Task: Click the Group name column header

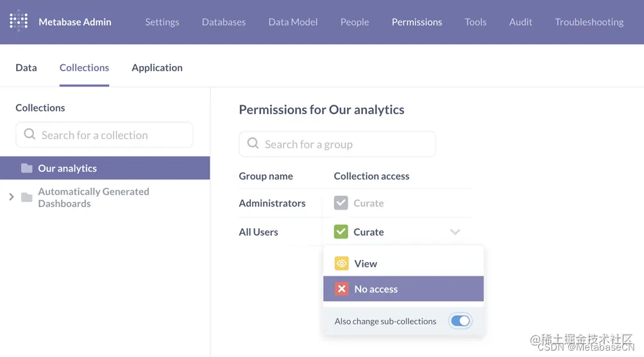Action: click(266, 176)
